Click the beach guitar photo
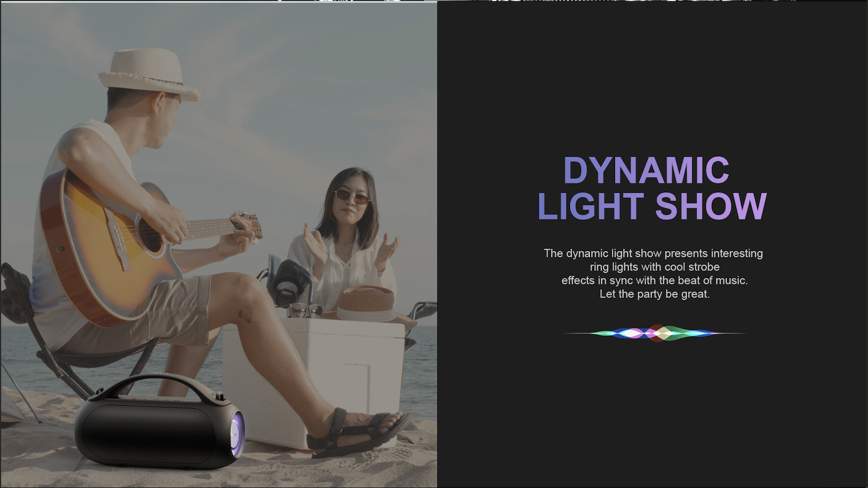The height and width of the screenshot is (488, 868). point(219,245)
